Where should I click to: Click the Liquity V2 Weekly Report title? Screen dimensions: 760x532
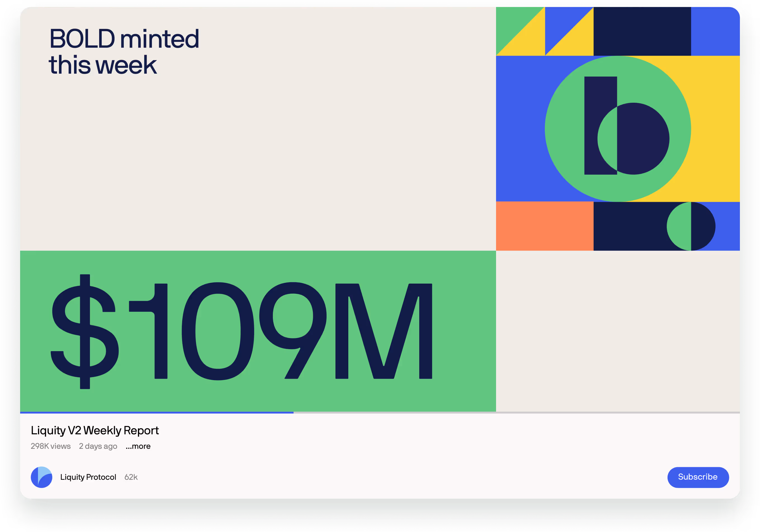(95, 430)
